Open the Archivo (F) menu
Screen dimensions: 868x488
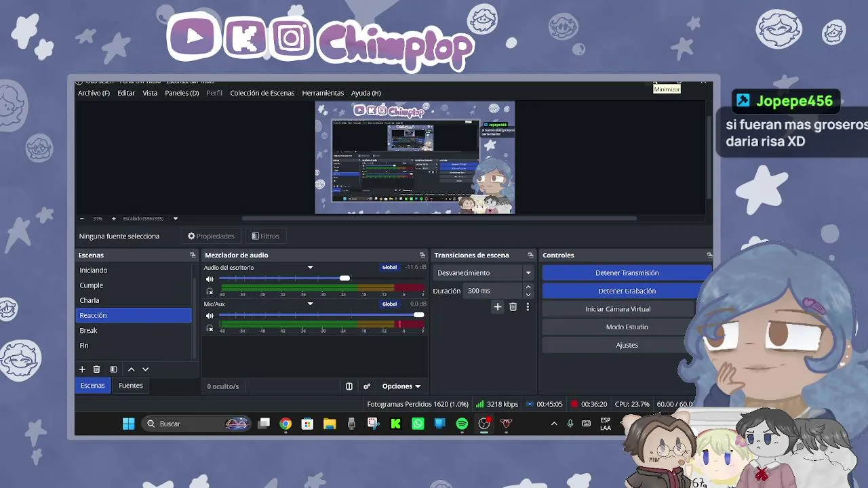coord(94,93)
